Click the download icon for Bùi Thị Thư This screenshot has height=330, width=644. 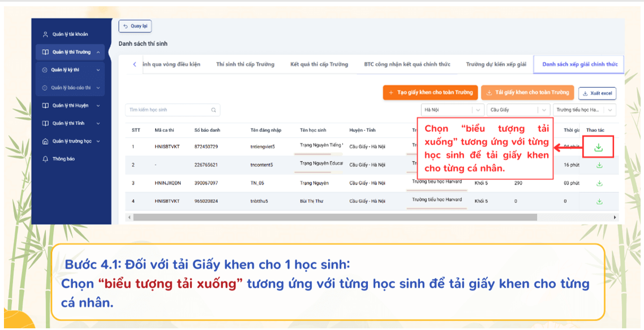598,202
